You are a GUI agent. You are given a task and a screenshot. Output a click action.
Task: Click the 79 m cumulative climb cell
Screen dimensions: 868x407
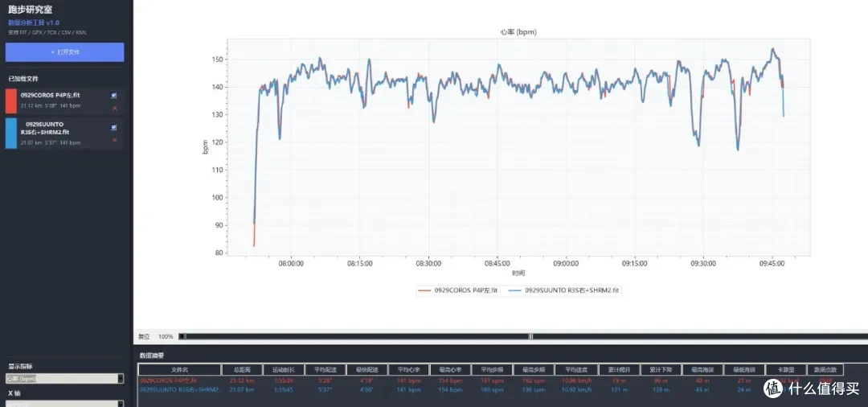(619, 381)
